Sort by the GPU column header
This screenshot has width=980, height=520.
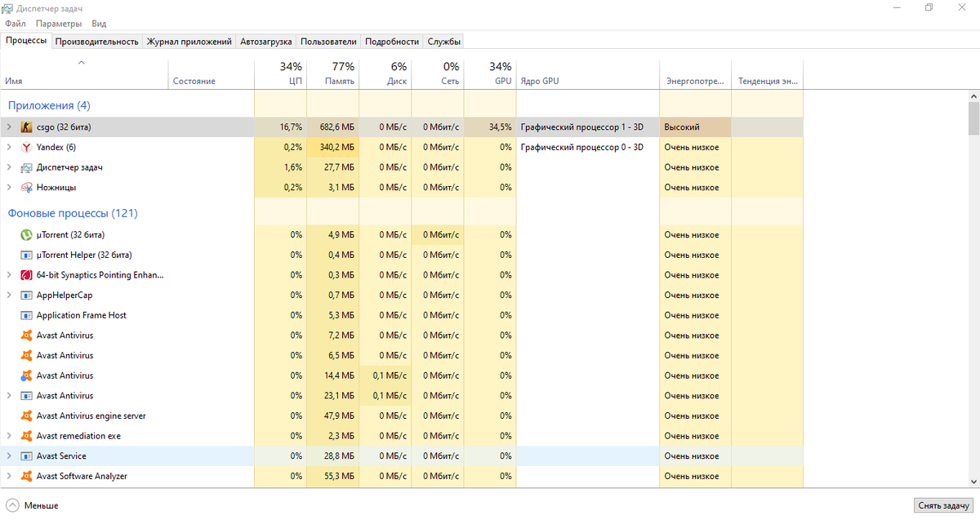[x=489, y=73]
